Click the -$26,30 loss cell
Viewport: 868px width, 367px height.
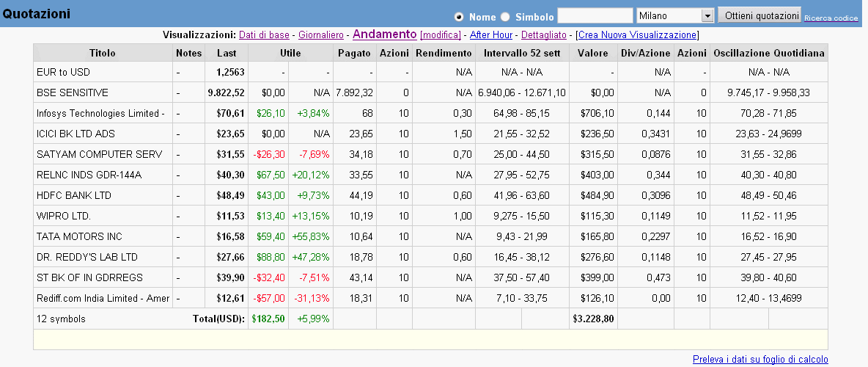(270, 154)
